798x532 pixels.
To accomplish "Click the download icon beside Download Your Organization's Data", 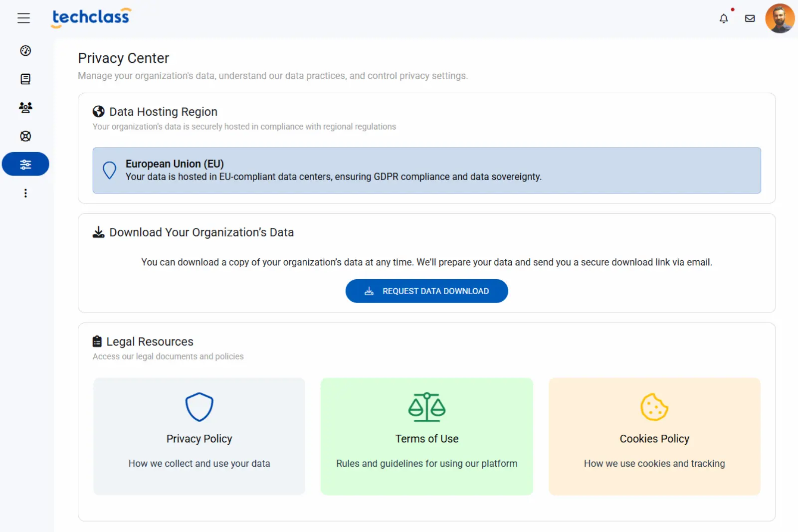I will (x=98, y=231).
